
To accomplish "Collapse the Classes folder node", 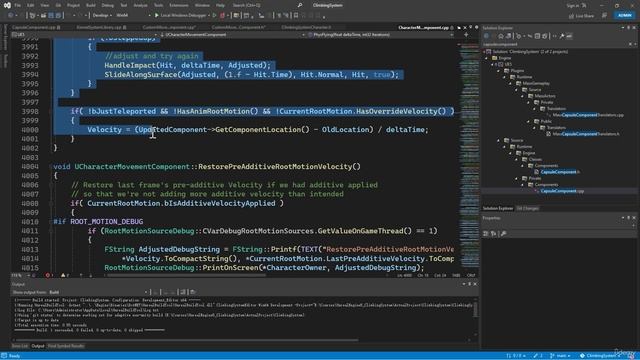I will tap(516, 159).
